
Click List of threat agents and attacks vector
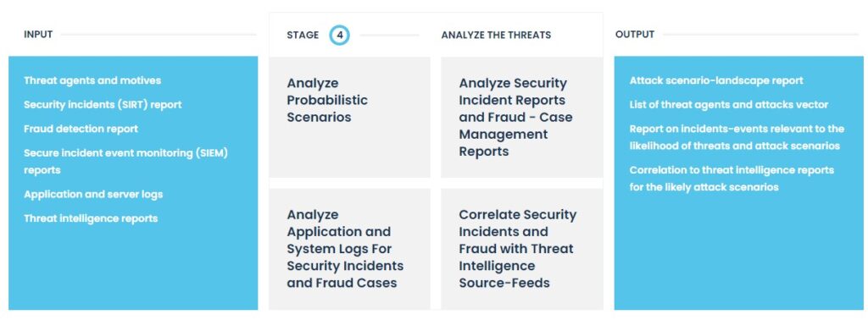click(729, 104)
